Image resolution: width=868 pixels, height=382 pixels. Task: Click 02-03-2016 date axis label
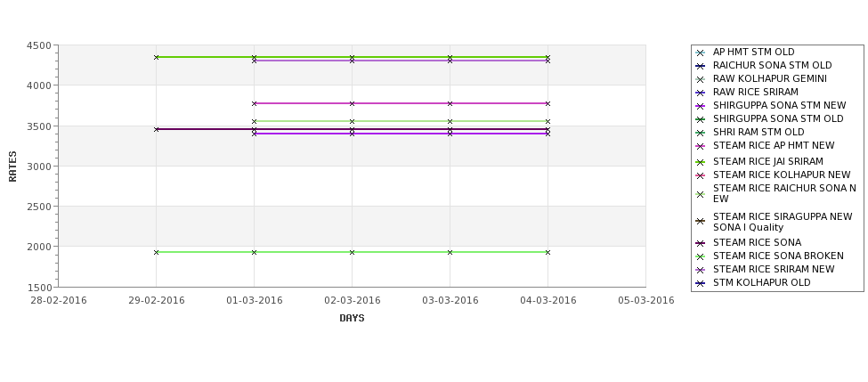(x=352, y=301)
